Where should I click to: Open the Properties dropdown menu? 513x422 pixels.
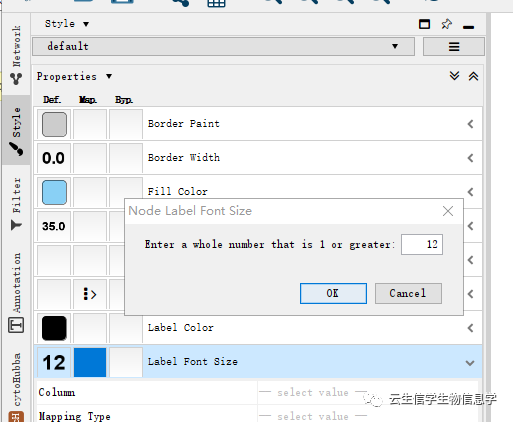point(74,76)
